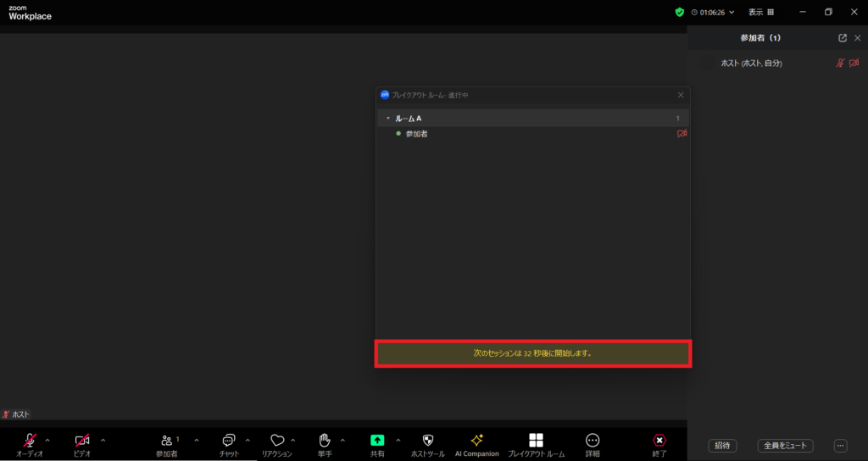The height and width of the screenshot is (461, 868).
Task: Click the 全員をミュート mute all button
Action: [x=787, y=446]
